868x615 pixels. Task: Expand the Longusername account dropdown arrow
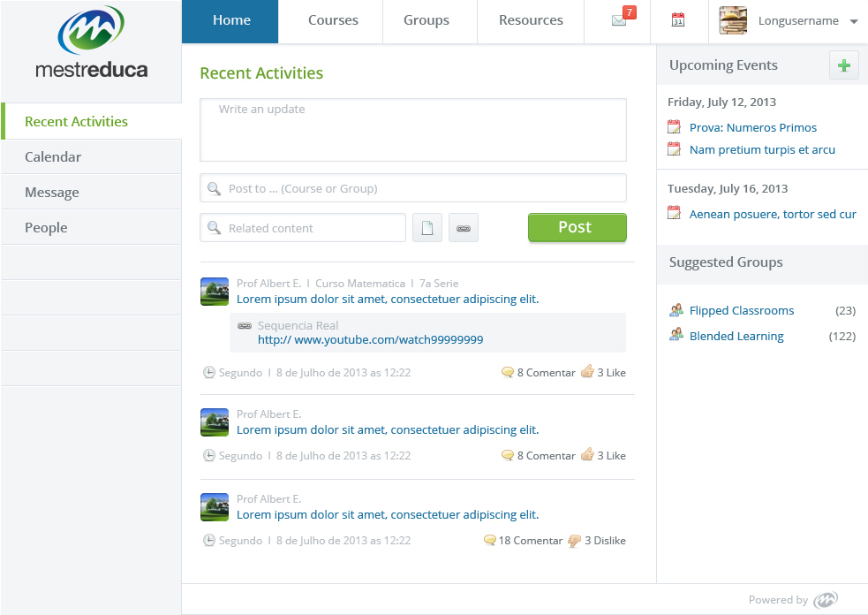[x=854, y=21]
